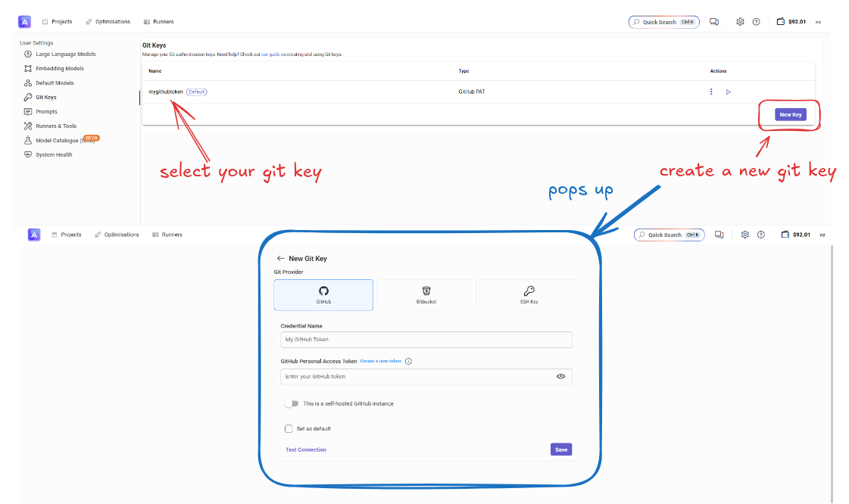Select GitHub as the Git provider

pos(323,294)
